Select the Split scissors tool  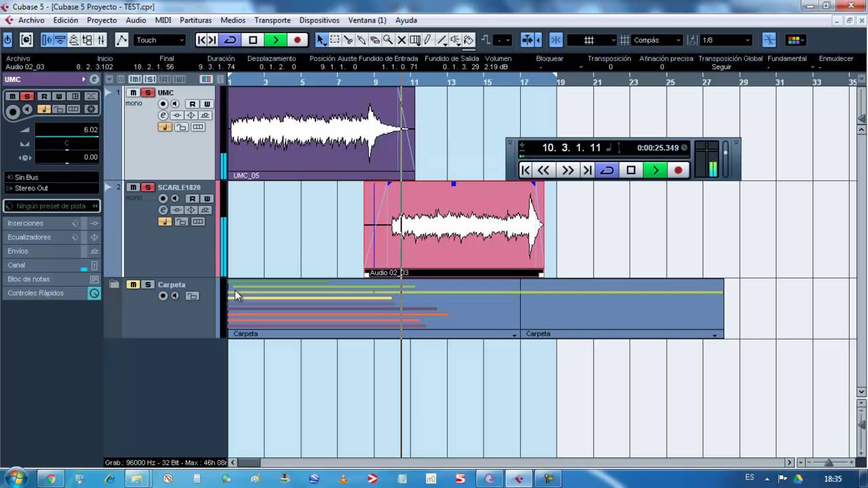click(348, 40)
